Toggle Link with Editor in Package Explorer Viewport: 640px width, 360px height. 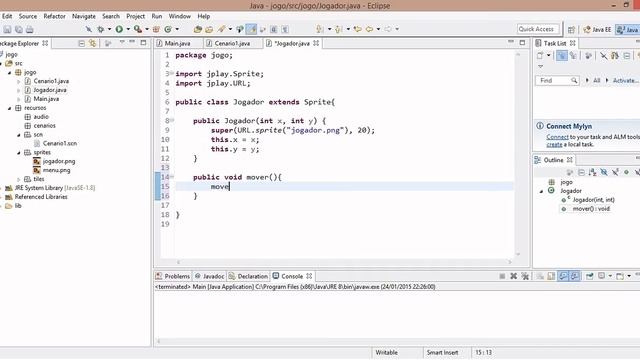(93, 43)
